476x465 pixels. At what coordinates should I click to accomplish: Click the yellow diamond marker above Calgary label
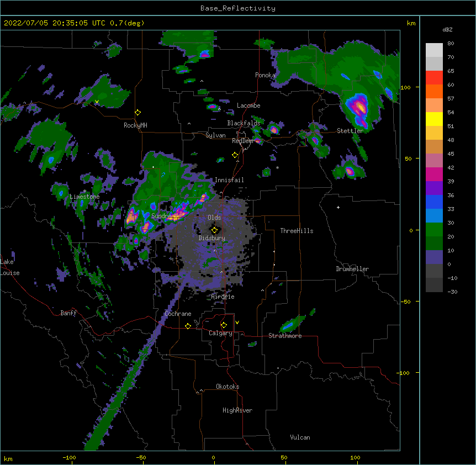pyautogui.click(x=224, y=325)
